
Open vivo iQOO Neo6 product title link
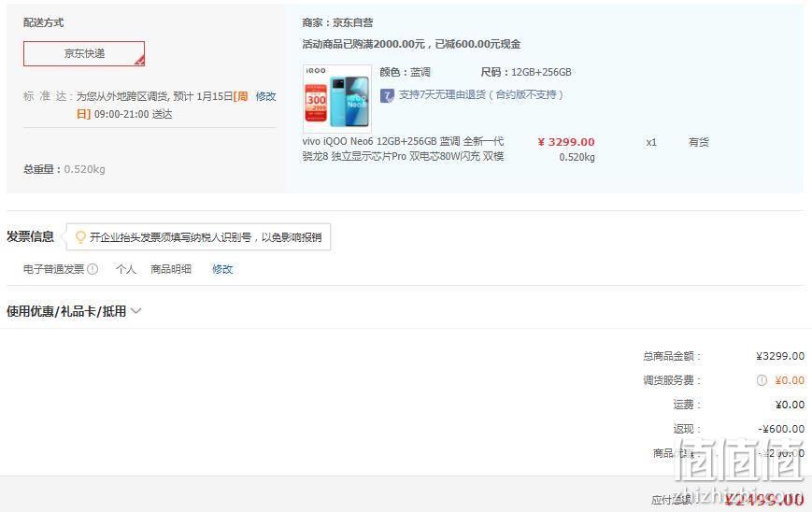403,149
